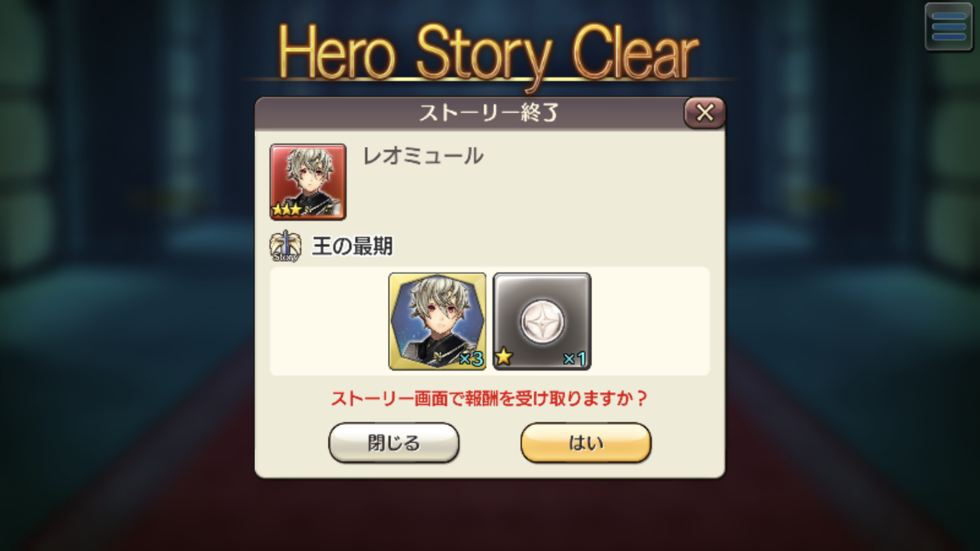Confirm with the はい button
Image resolution: width=980 pixels, height=551 pixels.
coord(586,443)
